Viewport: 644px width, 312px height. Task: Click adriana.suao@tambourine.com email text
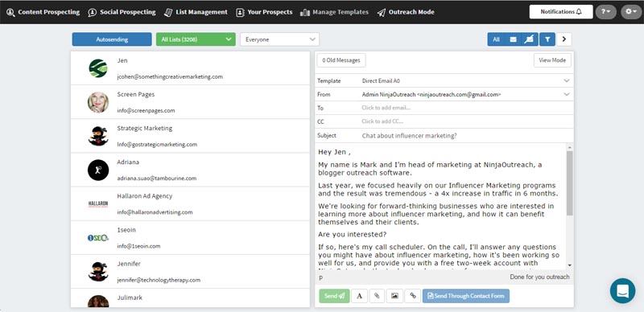pyautogui.click(x=156, y=179)
